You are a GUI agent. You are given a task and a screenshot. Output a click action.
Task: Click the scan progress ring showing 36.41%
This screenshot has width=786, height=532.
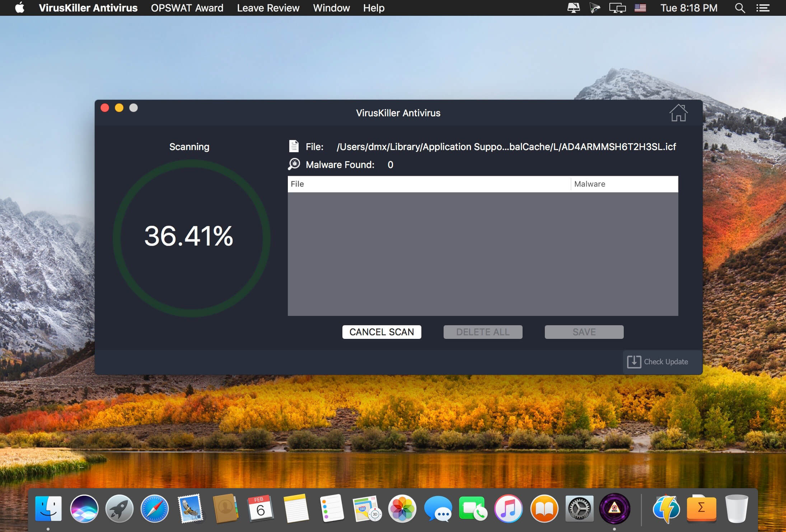click(x=191, y=238)
